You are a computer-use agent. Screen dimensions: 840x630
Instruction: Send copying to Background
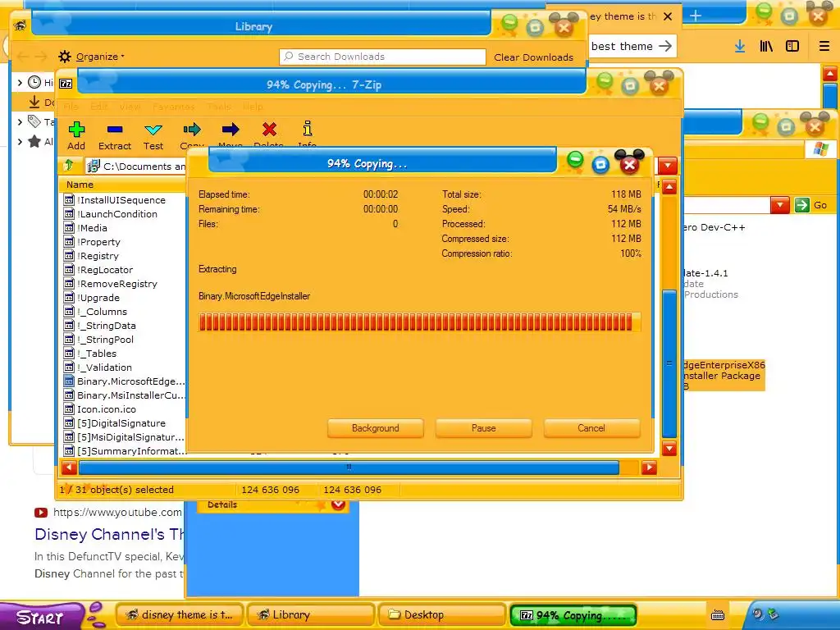click(x=375, y=428)
